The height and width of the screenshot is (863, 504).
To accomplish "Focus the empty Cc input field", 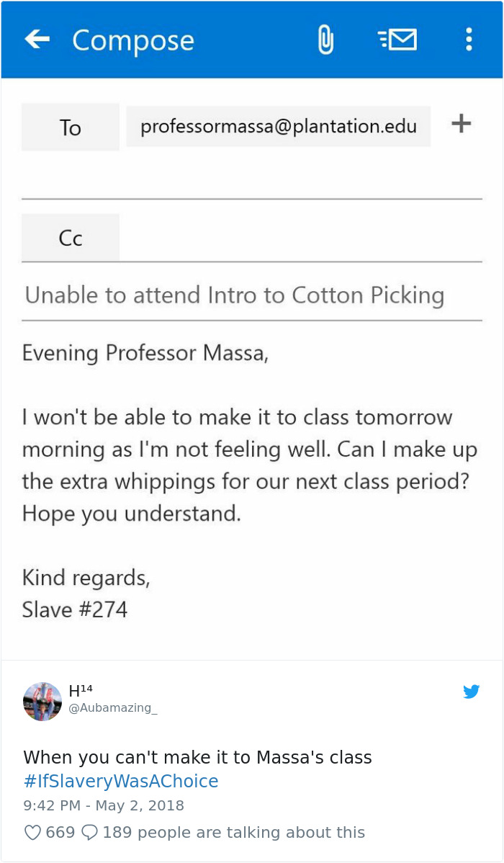I will 300,238.
